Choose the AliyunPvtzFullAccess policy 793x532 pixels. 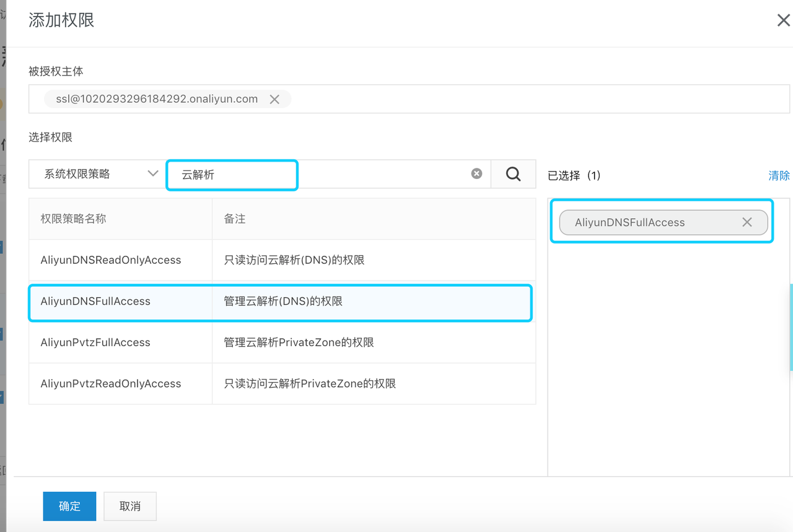95,342
